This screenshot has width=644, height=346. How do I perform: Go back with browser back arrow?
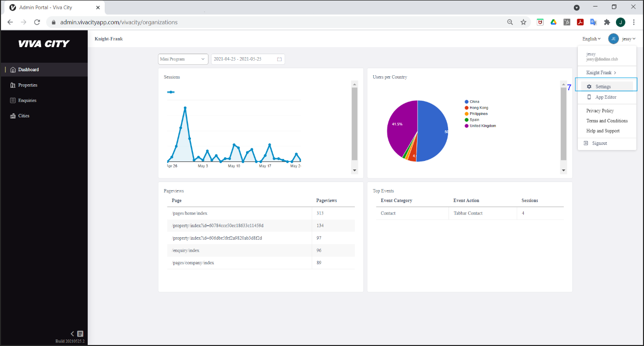click(10, 22)
